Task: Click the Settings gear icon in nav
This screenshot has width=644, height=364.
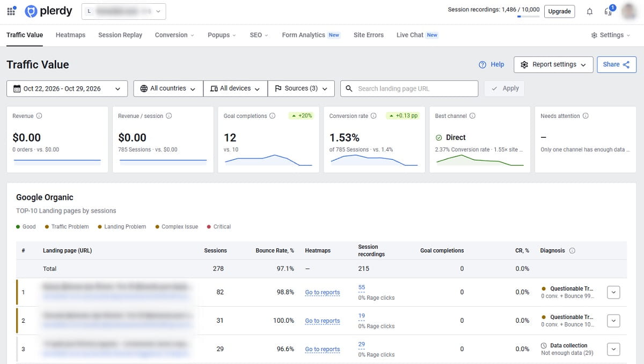Action: [594, 35]
